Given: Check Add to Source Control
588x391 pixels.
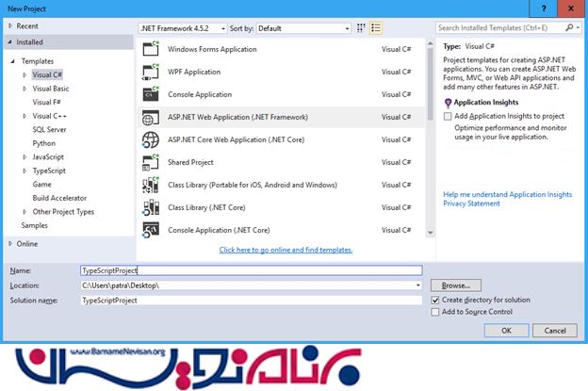Looking at the screenshot, I should pyautogui.click(x=435, y=312).
